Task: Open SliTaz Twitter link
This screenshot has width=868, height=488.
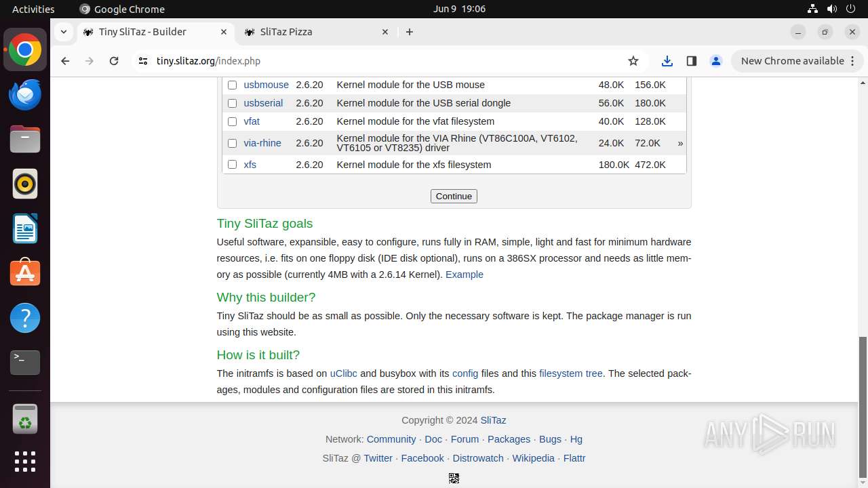Action: (378, 458)
